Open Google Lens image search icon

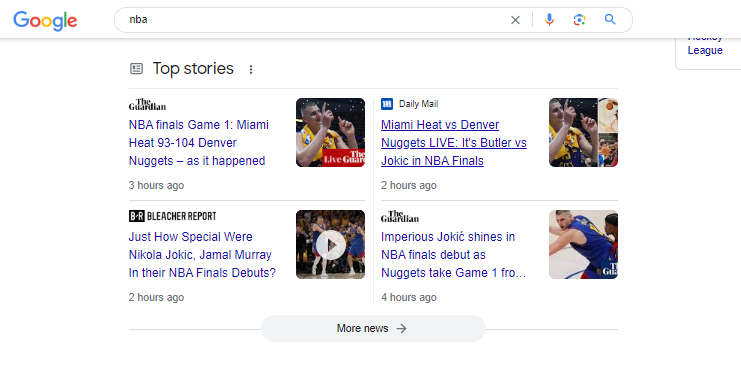(579, 20)
